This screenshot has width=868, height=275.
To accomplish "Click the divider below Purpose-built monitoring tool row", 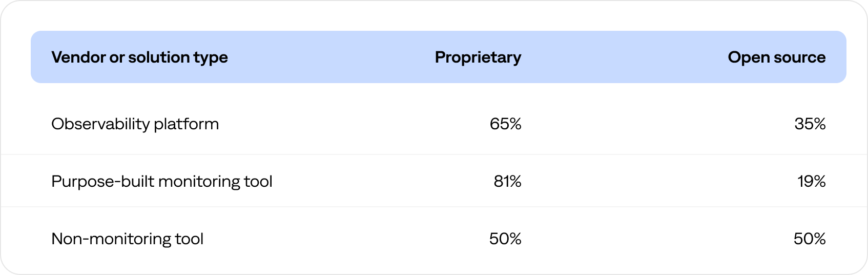I will [434, 207].
